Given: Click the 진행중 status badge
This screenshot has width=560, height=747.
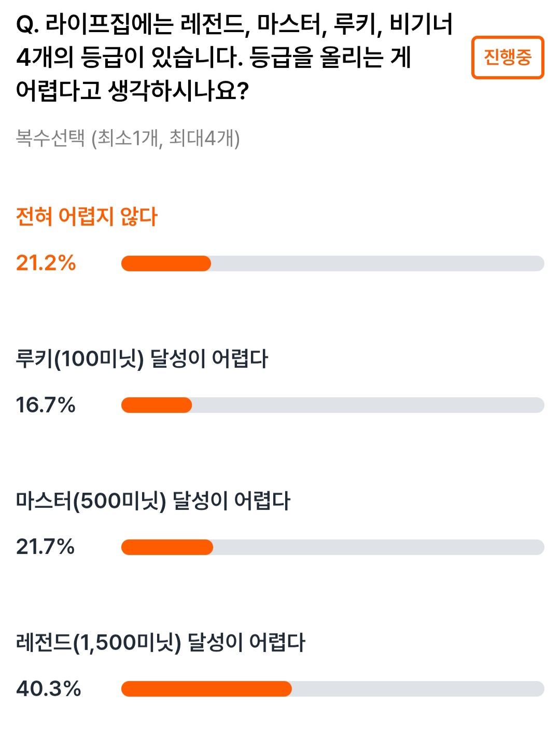Looking at the screenshot, I should click(508, 57).
